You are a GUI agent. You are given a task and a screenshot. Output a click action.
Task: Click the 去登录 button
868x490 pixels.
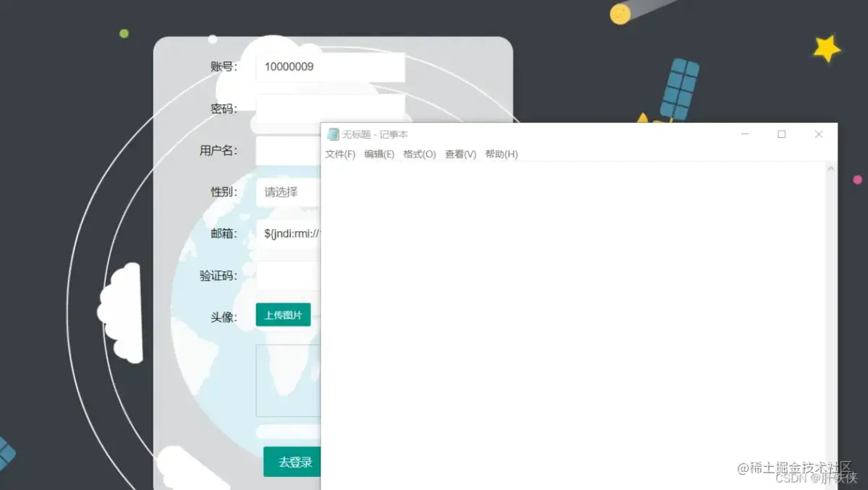coord(292,462)
